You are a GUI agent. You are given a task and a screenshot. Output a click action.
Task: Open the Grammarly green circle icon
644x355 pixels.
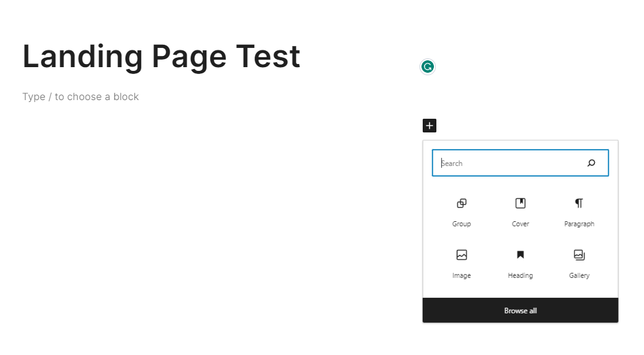tap(427, 67)
